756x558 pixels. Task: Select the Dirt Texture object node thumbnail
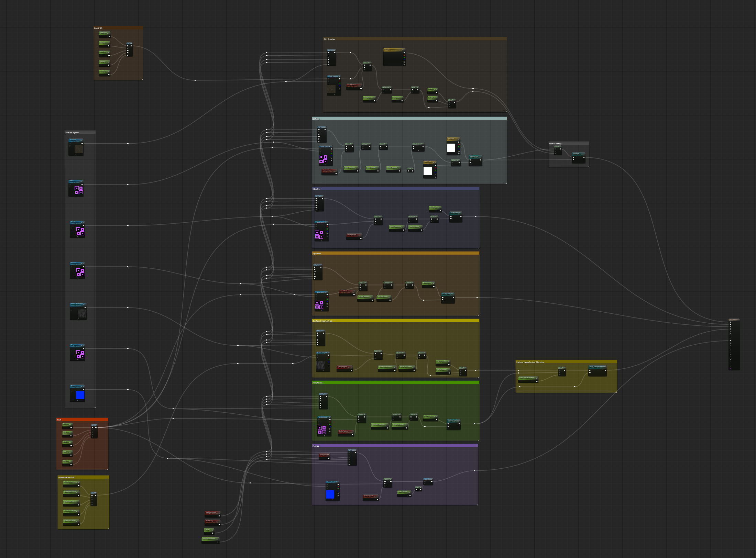(x=79, y=149)
